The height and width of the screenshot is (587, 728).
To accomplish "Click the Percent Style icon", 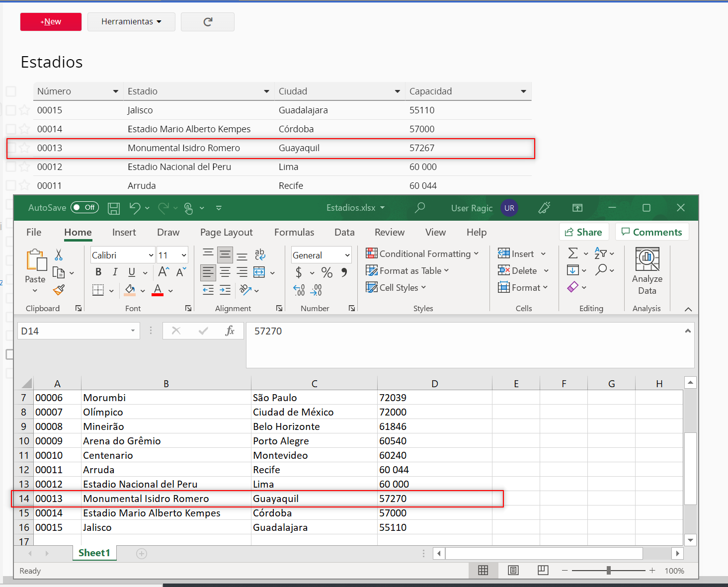I will [326, 272].
